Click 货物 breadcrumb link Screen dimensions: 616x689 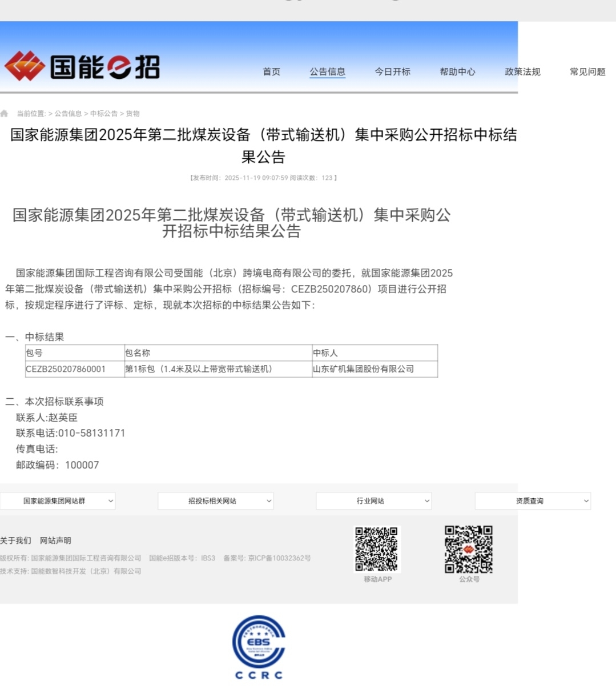pos(132,114)
